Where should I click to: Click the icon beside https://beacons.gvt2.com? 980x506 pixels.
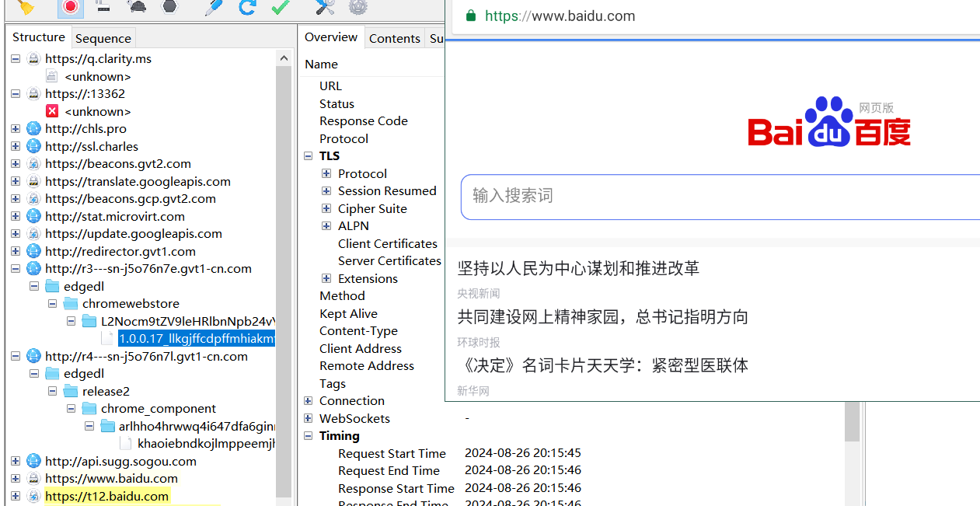tap(33, 164)
